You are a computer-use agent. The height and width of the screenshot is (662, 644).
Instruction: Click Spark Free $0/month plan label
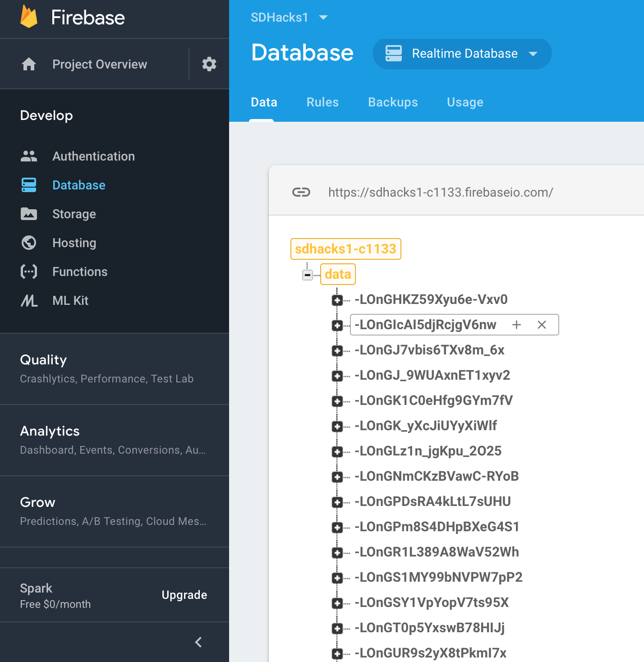click(x=55, y=596)
